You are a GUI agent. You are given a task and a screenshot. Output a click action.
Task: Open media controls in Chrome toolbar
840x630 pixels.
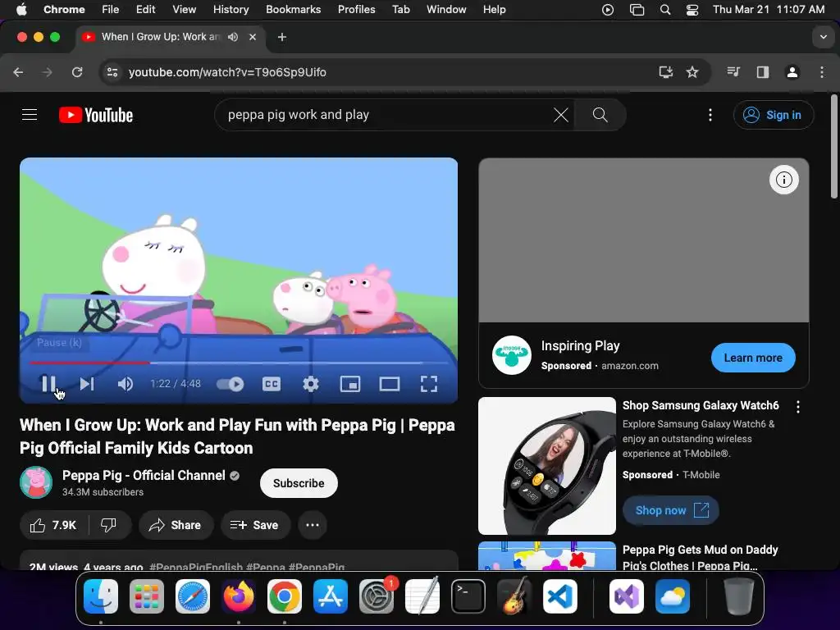coord(733,72)
